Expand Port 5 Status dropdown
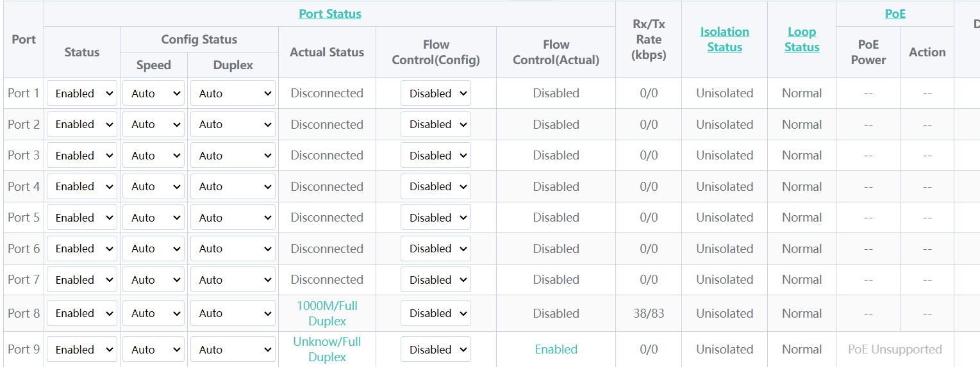The image size is (980, 367). [82, 218]
